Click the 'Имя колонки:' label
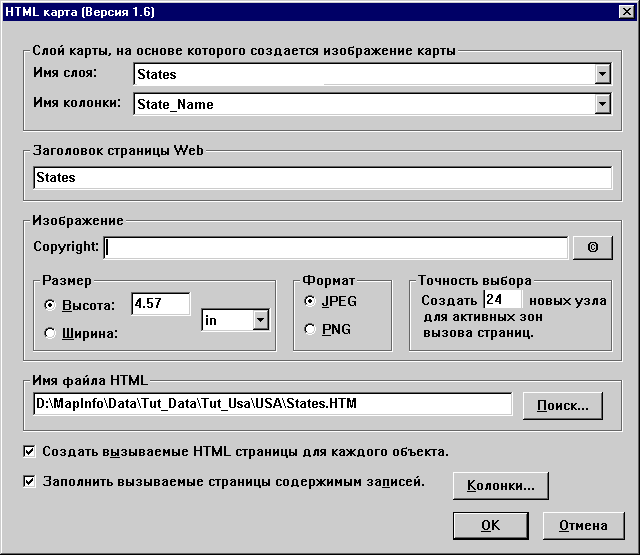The width and height of the screenshot is (640, 555). (77, 102)
